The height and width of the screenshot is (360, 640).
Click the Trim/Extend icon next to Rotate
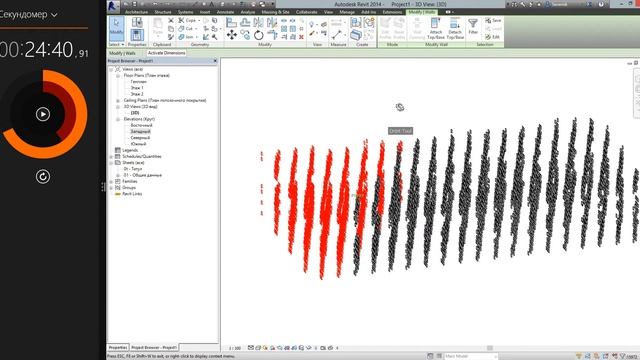272,35
